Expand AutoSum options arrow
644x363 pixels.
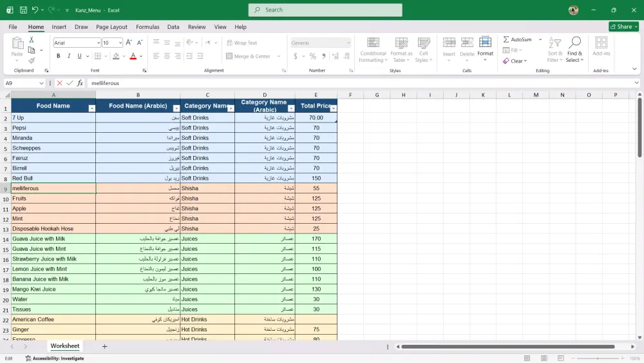[540, 39]
